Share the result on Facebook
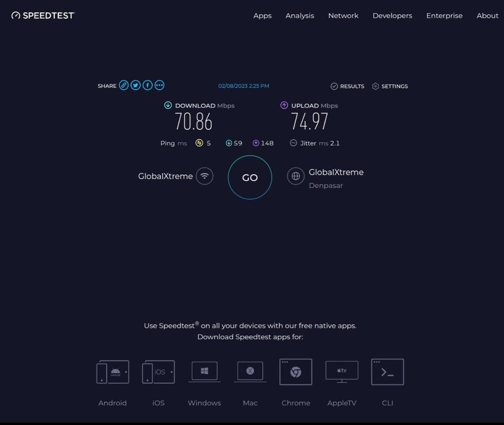This screenshot has width=504, height=425. click(x=148, y=85)
